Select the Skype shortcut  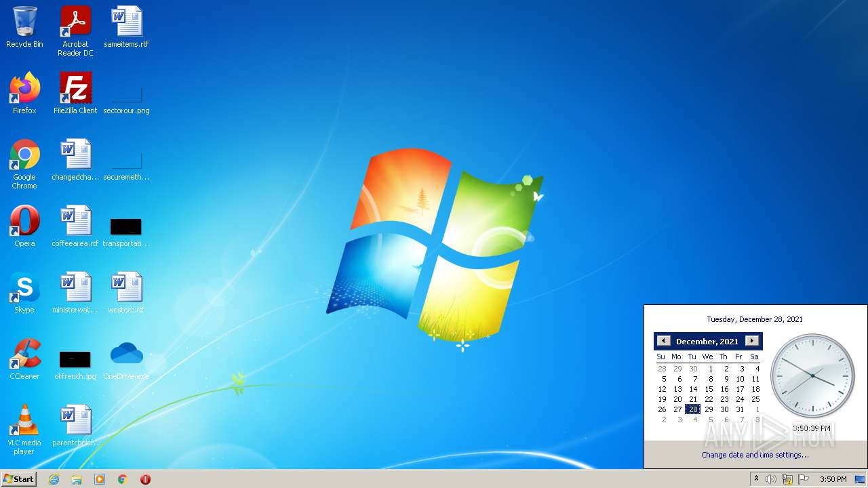click(24, 293)
